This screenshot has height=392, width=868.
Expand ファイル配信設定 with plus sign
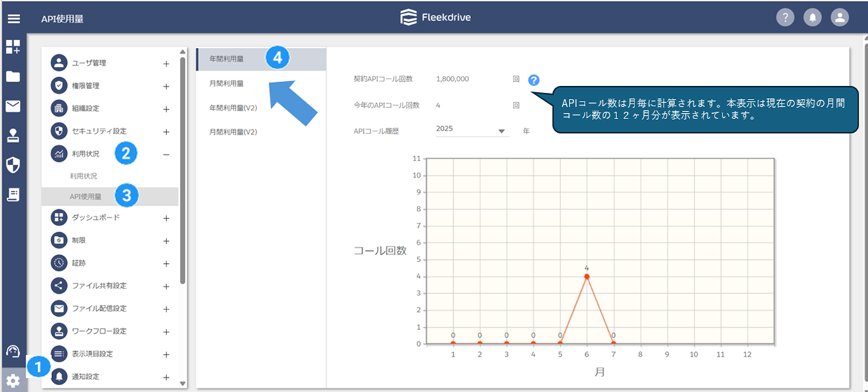click(x=166, y=309)
